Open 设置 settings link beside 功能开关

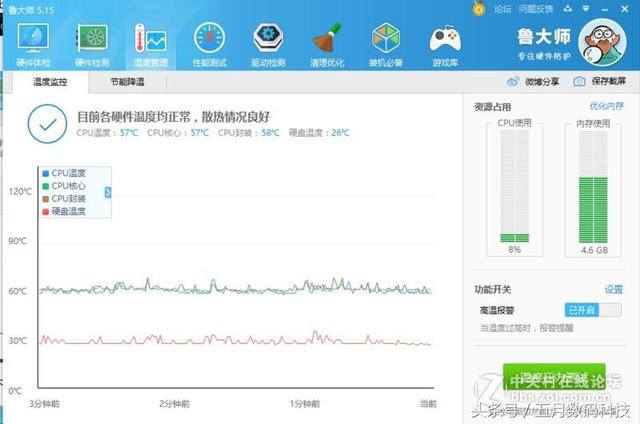(613, 289)
